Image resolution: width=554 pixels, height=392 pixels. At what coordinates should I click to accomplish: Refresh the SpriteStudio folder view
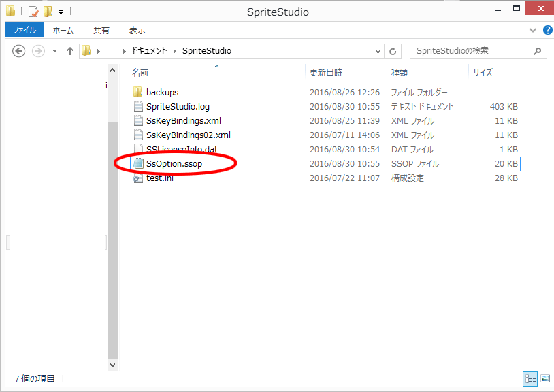point(393,51)
